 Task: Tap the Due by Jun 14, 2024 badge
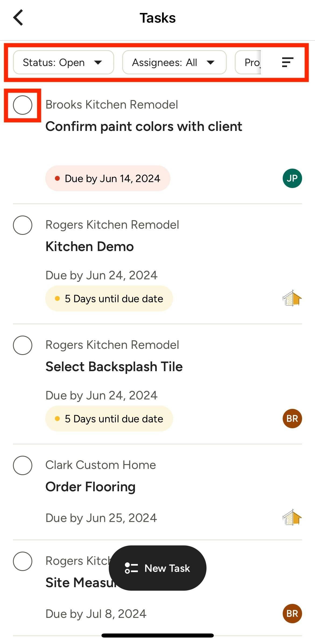108,178
